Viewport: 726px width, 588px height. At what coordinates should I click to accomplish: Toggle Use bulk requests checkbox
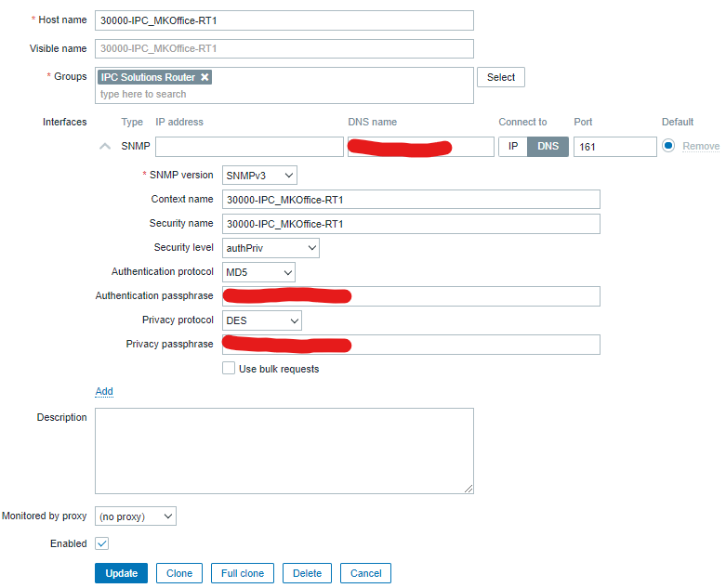point(229,368)
